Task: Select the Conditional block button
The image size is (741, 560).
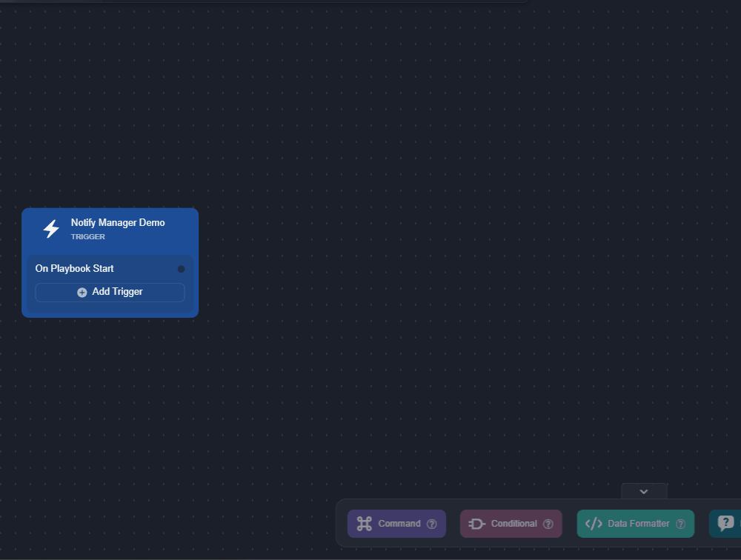Action: [x=511, y=524]
